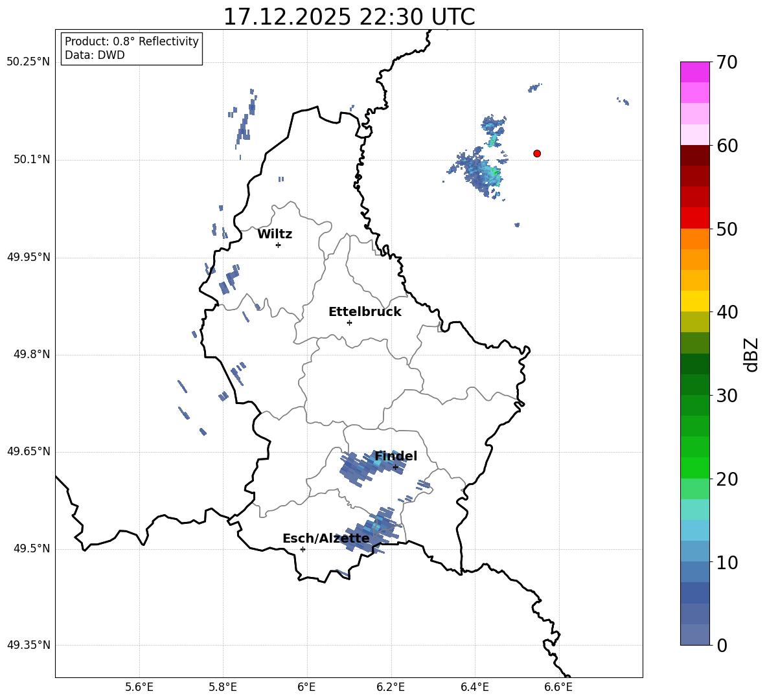The width and height of the screenshot is (767, 700).
Task: Select the Ettelbruck city label
Action: tap(365, 312)
